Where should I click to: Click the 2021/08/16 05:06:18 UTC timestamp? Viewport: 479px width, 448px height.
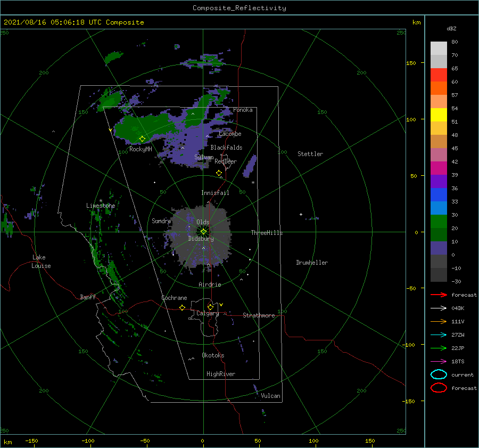(44, 22)
